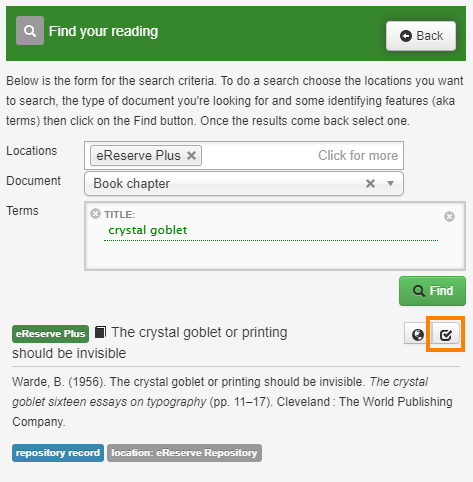Click the eReserve Plus green result badge
This screenshot has height=482, width=473.
pyautogui.click(x=50, y=334)
